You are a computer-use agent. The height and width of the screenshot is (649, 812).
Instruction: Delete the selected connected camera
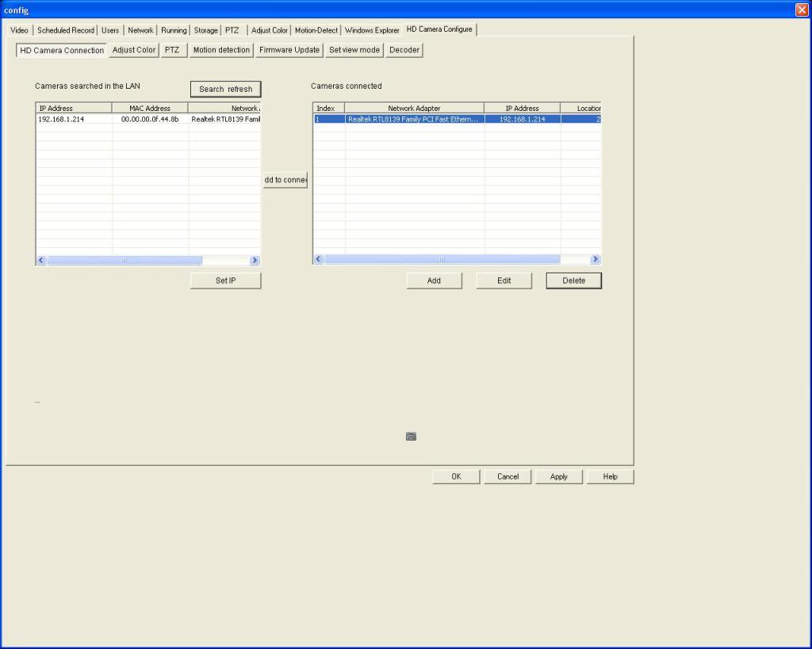[573, 281]
